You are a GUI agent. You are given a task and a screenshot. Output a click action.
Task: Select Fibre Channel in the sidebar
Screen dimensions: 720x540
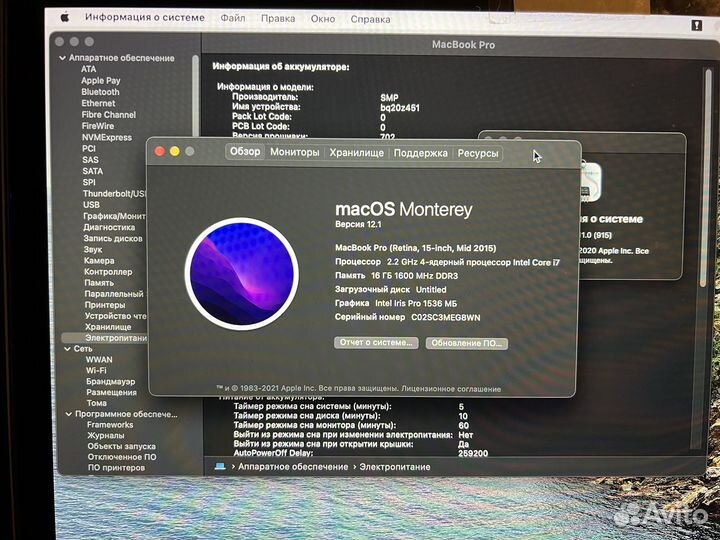(109, 115)
